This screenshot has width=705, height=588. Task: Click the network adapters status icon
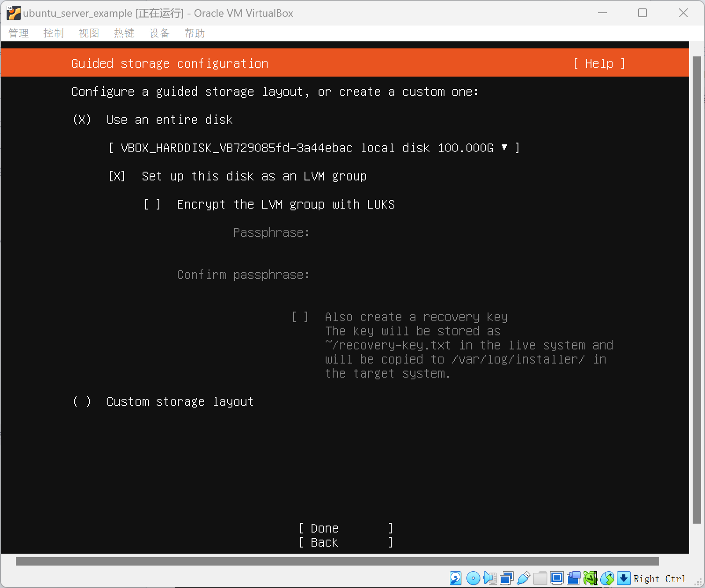(507, 578)
